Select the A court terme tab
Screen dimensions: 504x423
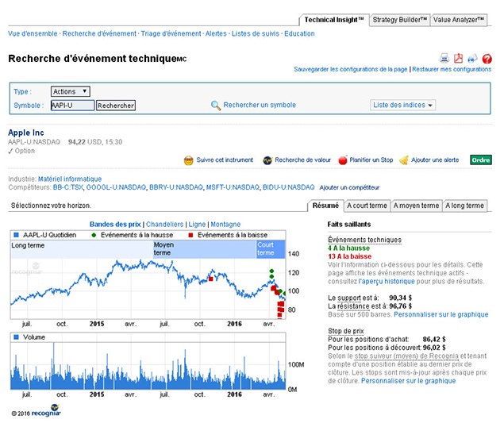(x=367, y=206)
